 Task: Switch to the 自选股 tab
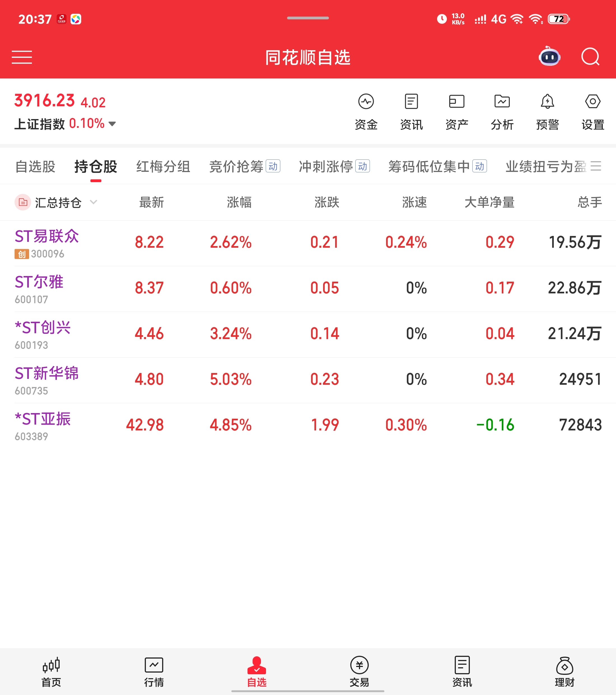(35, 167)
